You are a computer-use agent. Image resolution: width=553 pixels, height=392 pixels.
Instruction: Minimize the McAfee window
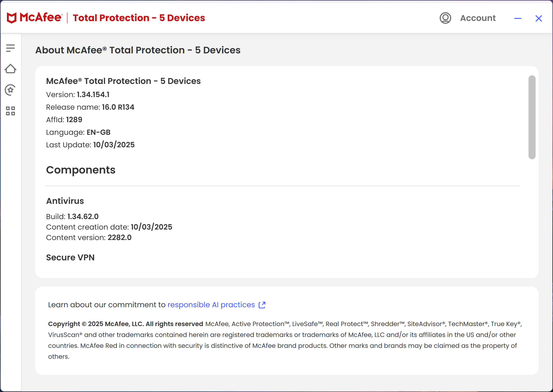click(518, 18)
